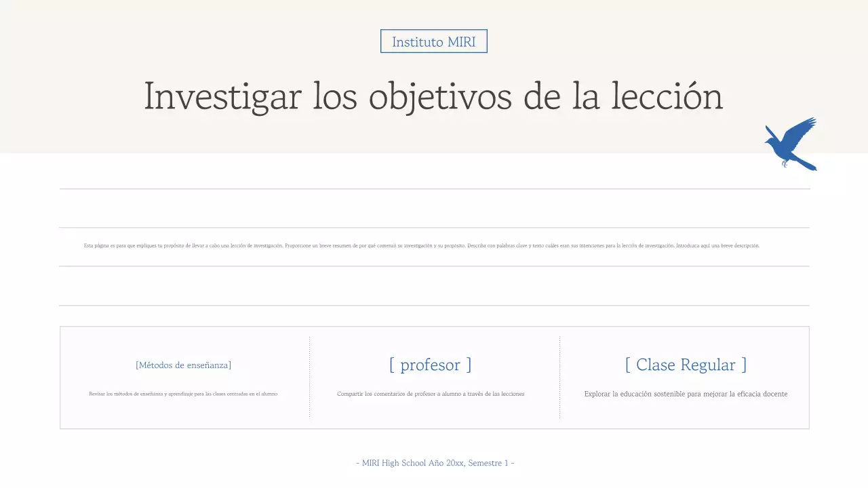The width and height of the screenshot is (868, 488).
Task: Select the profesor column description text
Action: (x=431, y=393)
